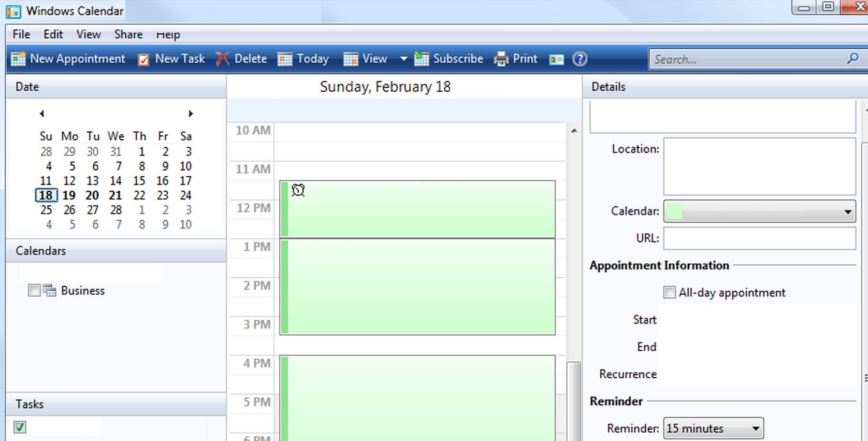
Task: Click the View calendar grid icon
Action: click(x=351, y=59)
